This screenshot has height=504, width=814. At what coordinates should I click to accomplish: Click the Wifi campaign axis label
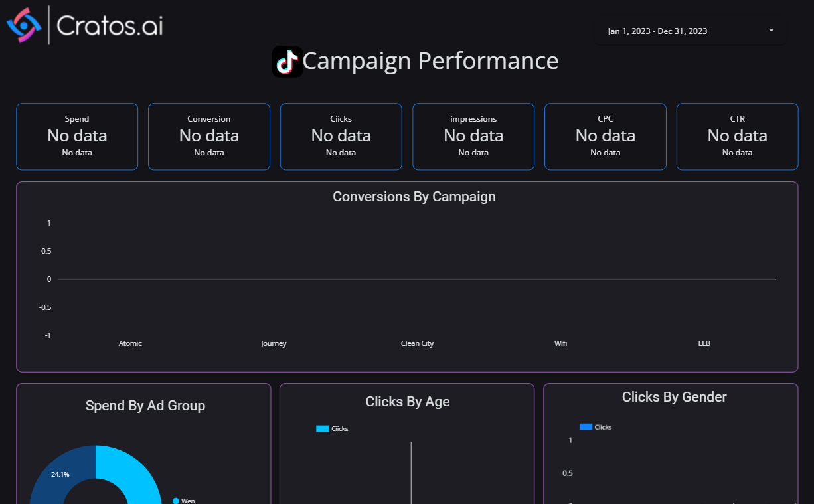(x=561, y=343)
